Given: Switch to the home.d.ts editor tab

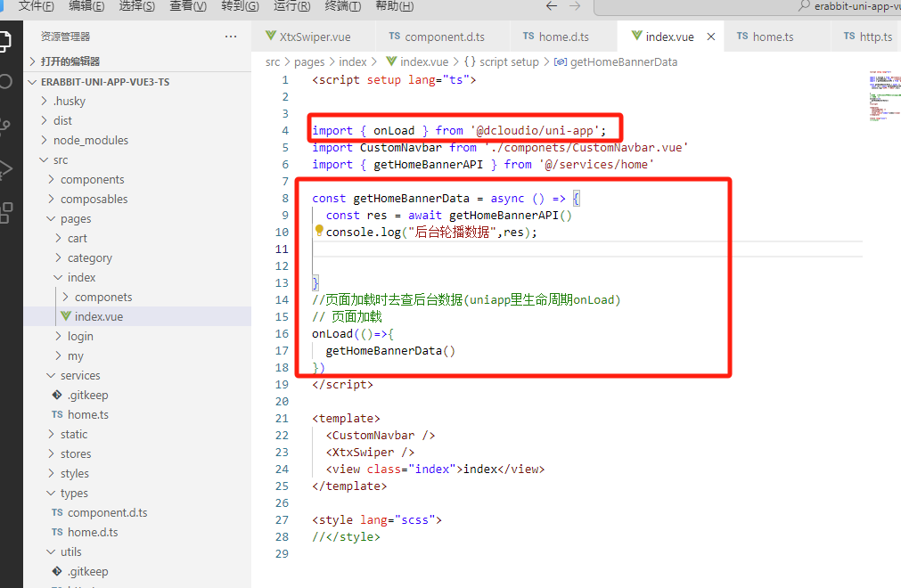Looking at the screenshot, I should [x=564, y=37].
